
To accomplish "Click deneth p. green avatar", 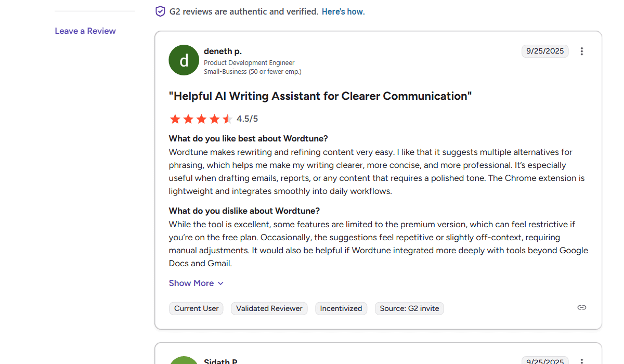I will point(184,60).
